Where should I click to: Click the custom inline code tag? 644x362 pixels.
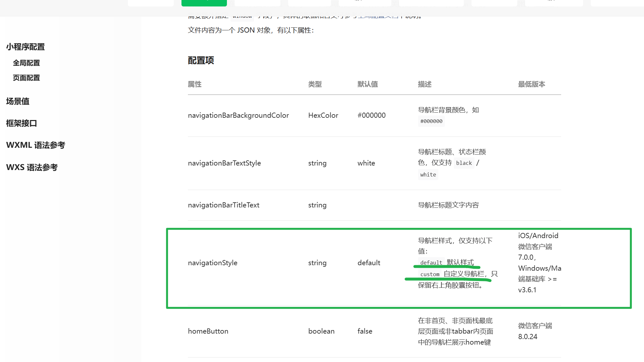point(430,274)
